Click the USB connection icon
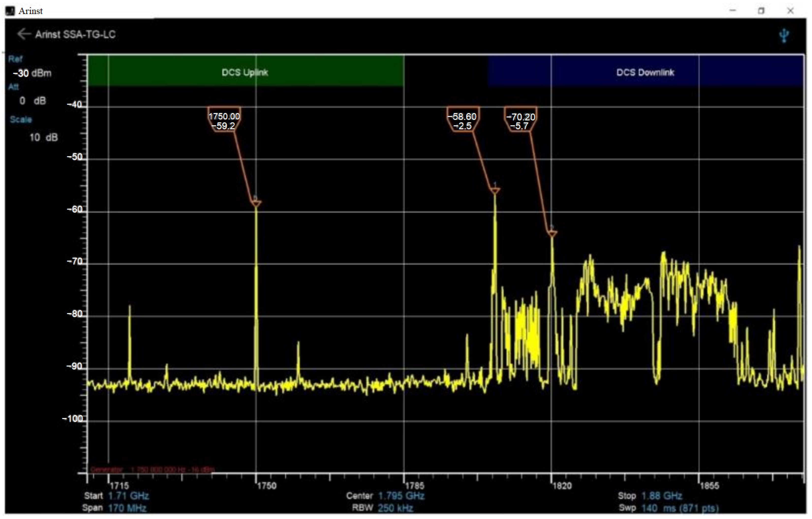The image size is (812, 519). coord(784,35)
